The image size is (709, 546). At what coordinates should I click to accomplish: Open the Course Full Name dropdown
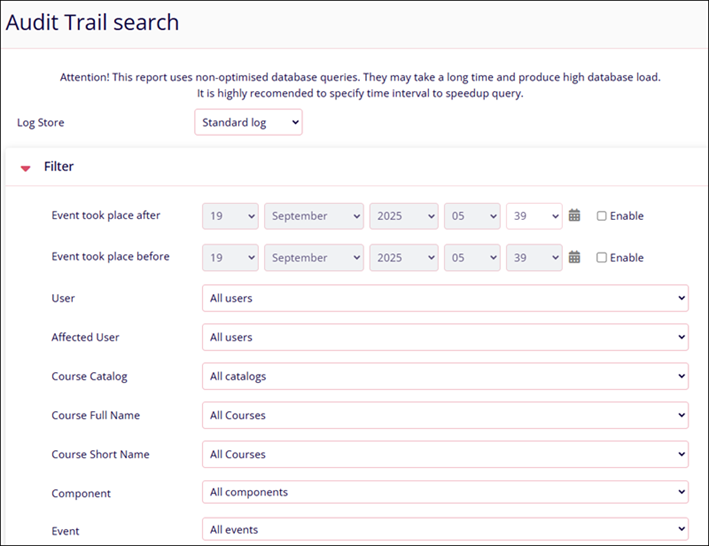point(445,415)
